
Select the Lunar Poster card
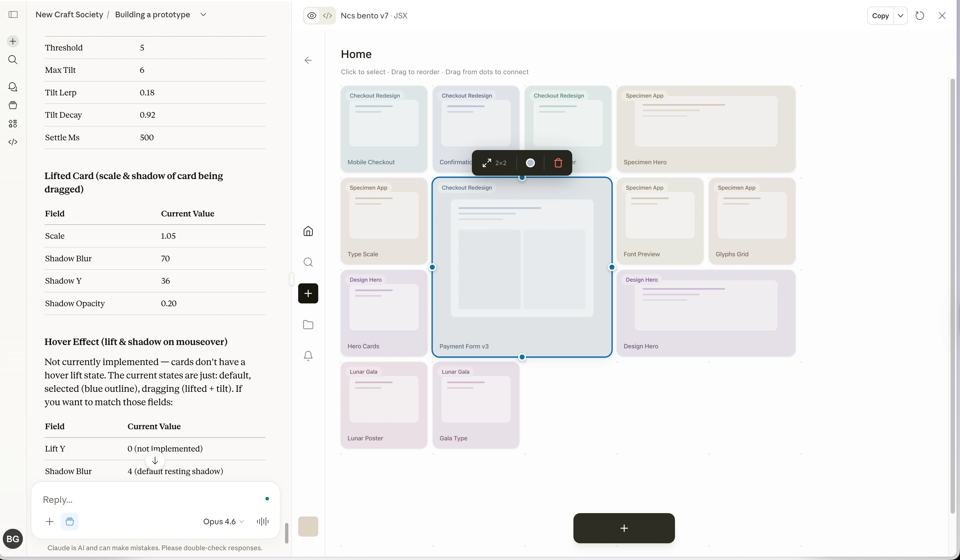point(384,405)
